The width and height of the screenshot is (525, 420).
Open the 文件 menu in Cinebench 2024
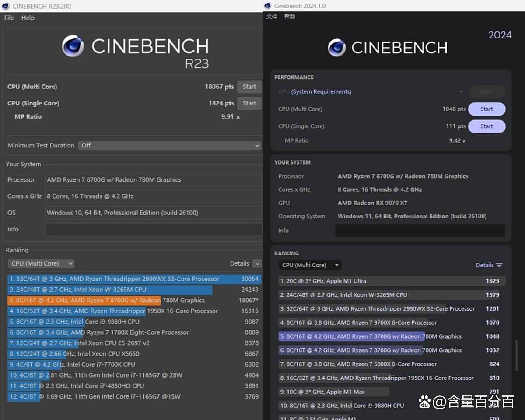[x=272, y=17]
